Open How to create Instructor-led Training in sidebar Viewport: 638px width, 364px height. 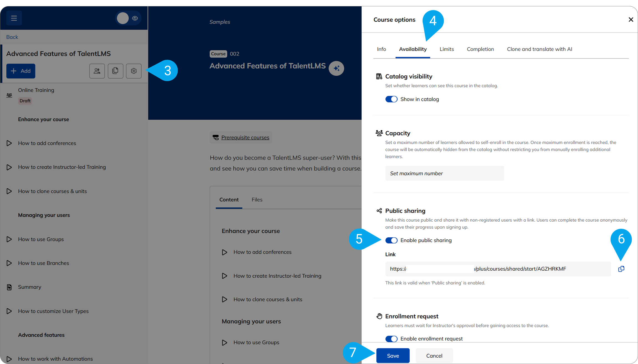62,167
